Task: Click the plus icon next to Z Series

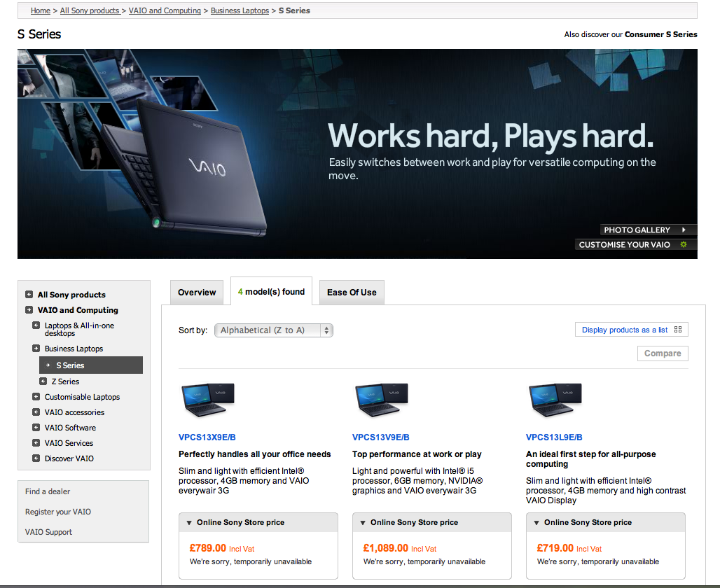Action: click(x=43, y=381)
